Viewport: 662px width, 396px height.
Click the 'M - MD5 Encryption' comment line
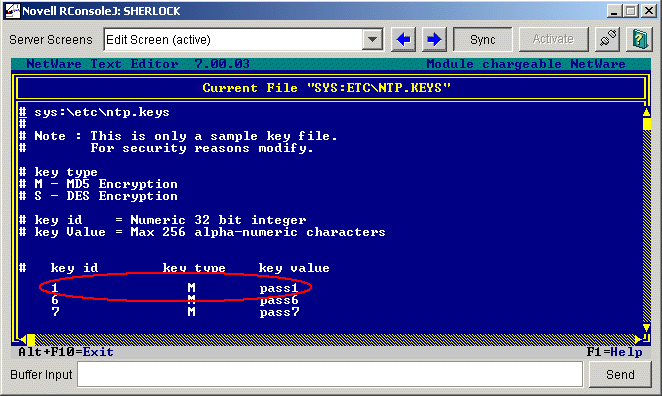98,184
